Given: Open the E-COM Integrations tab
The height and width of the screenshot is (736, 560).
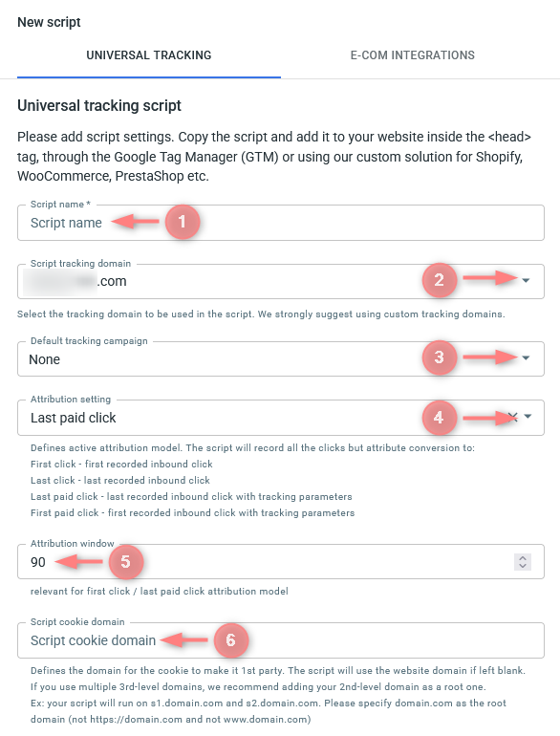Looking at the screenshot, I should point(412,55).
